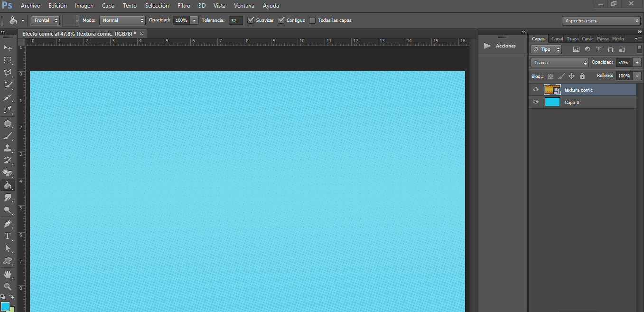Open the toolbar Opacidad 100% slider arrow

(x=194, y=20)
